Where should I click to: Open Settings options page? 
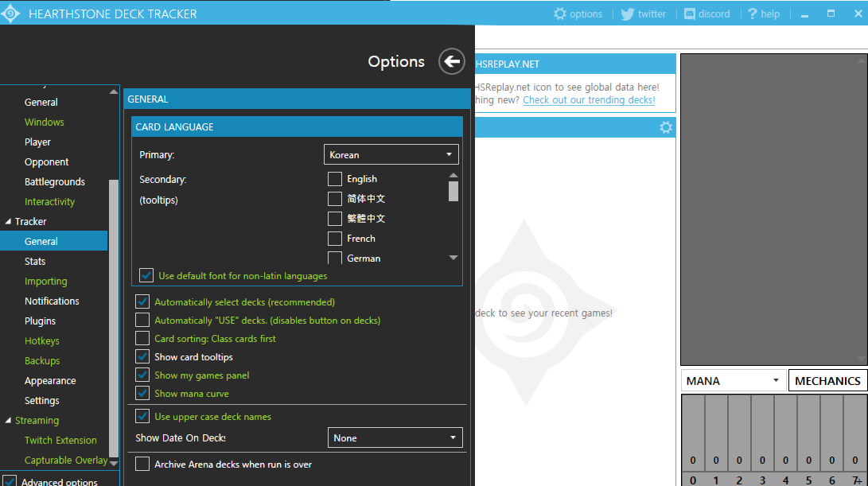click(42, 401)
